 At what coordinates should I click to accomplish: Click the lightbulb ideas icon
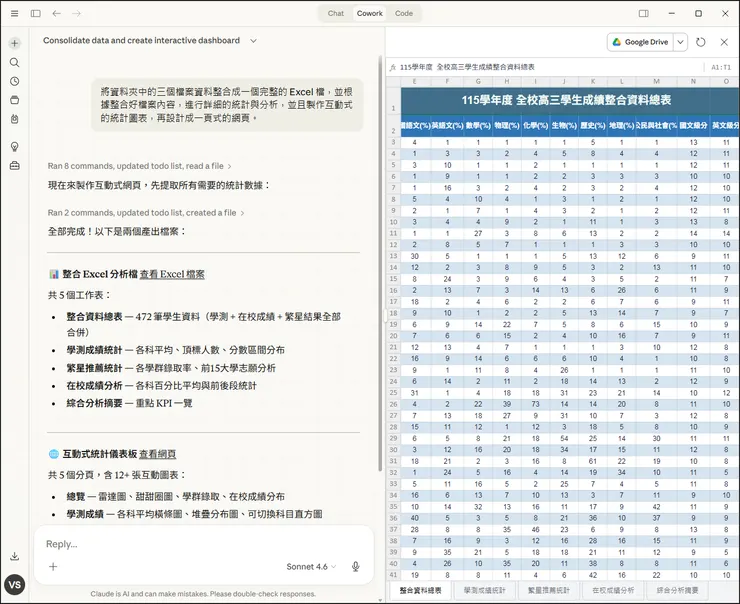[15, 147]
